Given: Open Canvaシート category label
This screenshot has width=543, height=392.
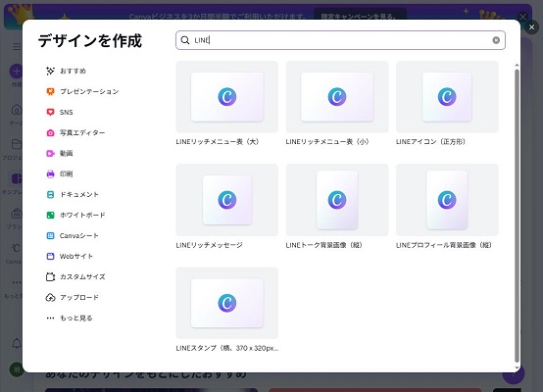Looking at the screenshot, I should click(x=79, y=236).
